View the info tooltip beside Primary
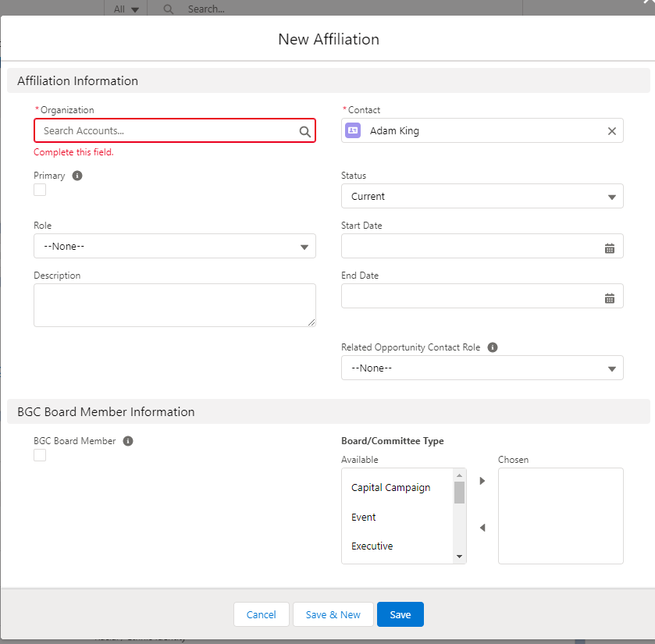Screen dimensions: 655x644 (77, 176)
